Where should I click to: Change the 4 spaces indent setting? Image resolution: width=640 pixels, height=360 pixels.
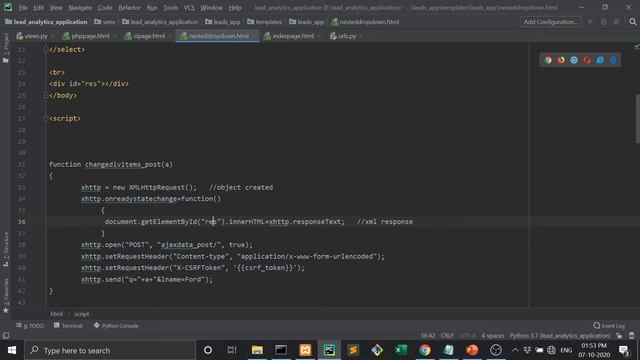coord(493,336)
